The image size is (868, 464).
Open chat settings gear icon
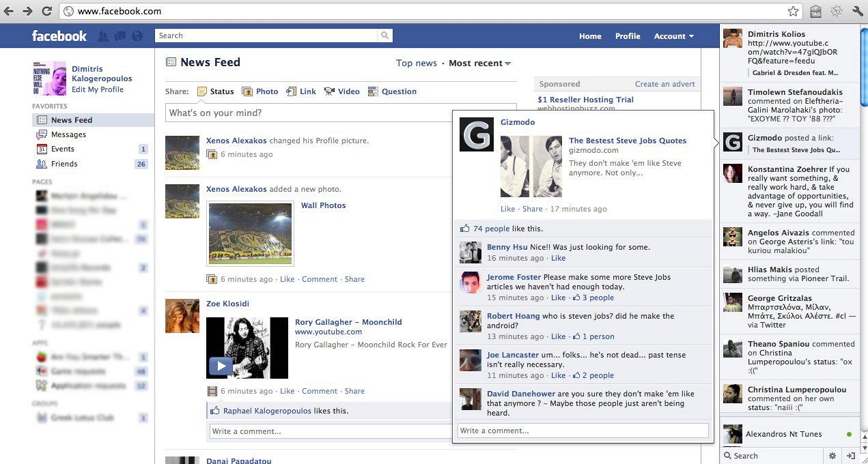(832, 456)
